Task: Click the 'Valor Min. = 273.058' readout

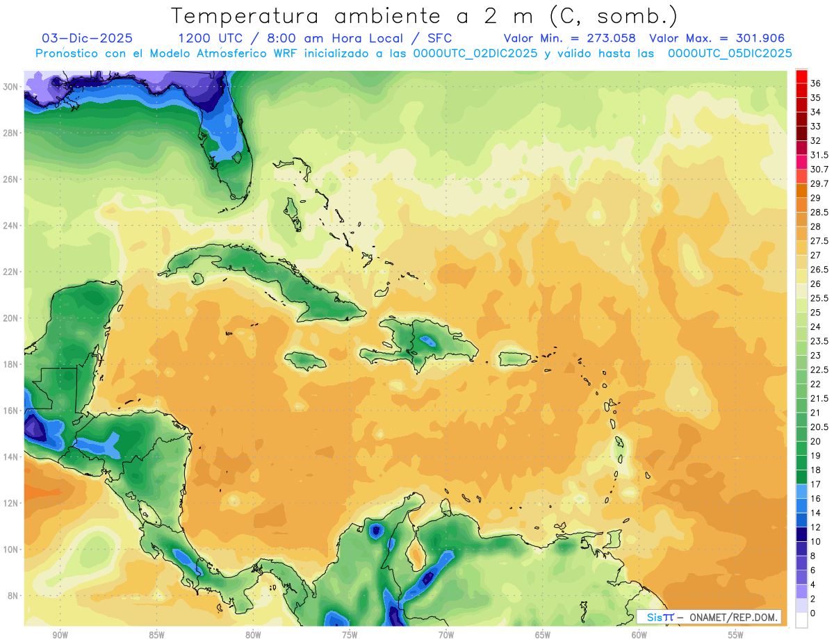Action: click(571, 38)
